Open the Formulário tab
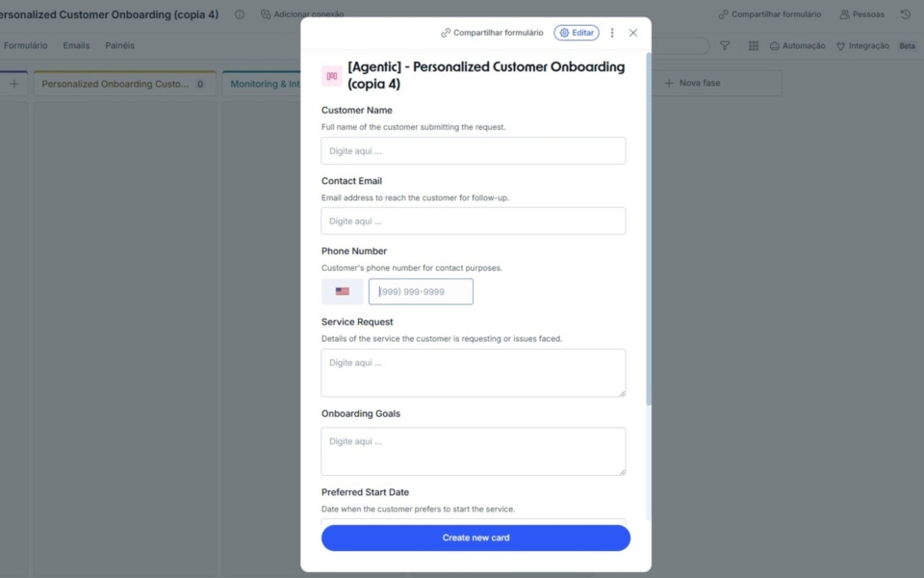This screenshot has height=578, width=924. tap(25, 44)
